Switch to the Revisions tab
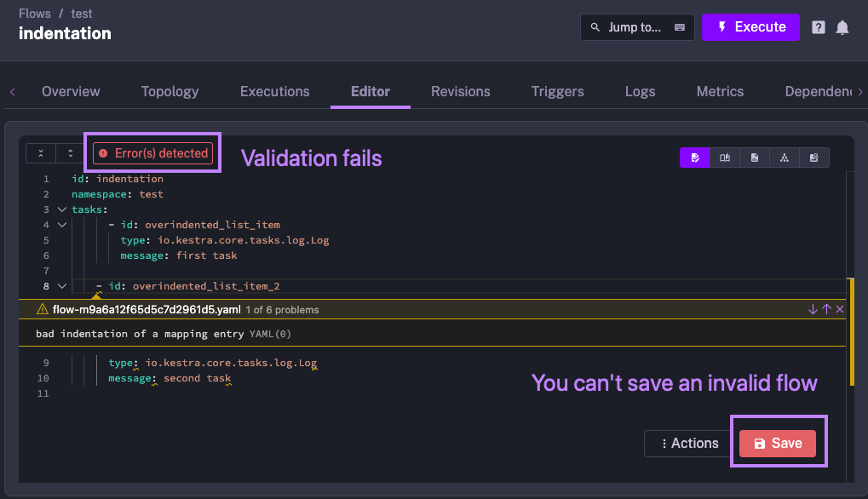This screenshot has height=499, width=868. [x=460, y=91]
